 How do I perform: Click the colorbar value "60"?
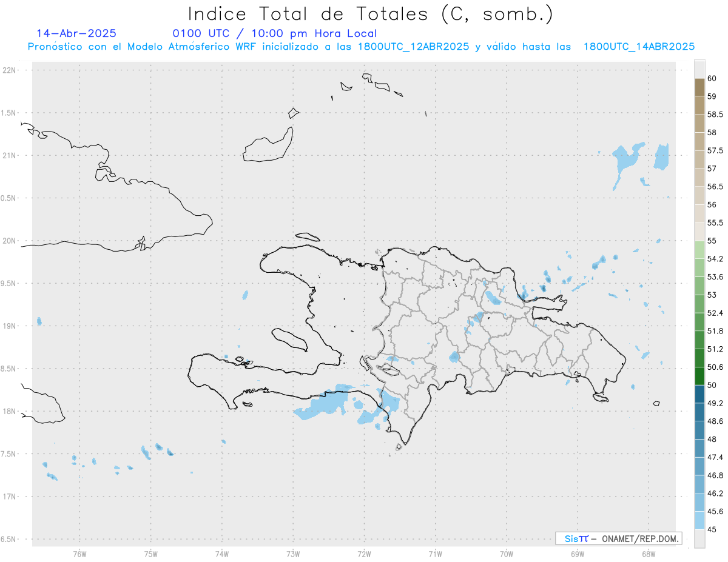(712, 78)
